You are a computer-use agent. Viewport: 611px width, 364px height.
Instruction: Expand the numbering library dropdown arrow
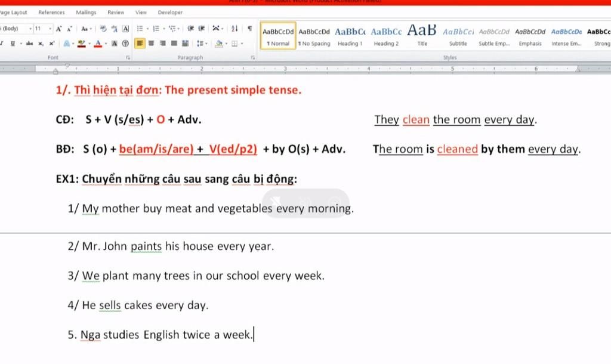tap(163, 29)
